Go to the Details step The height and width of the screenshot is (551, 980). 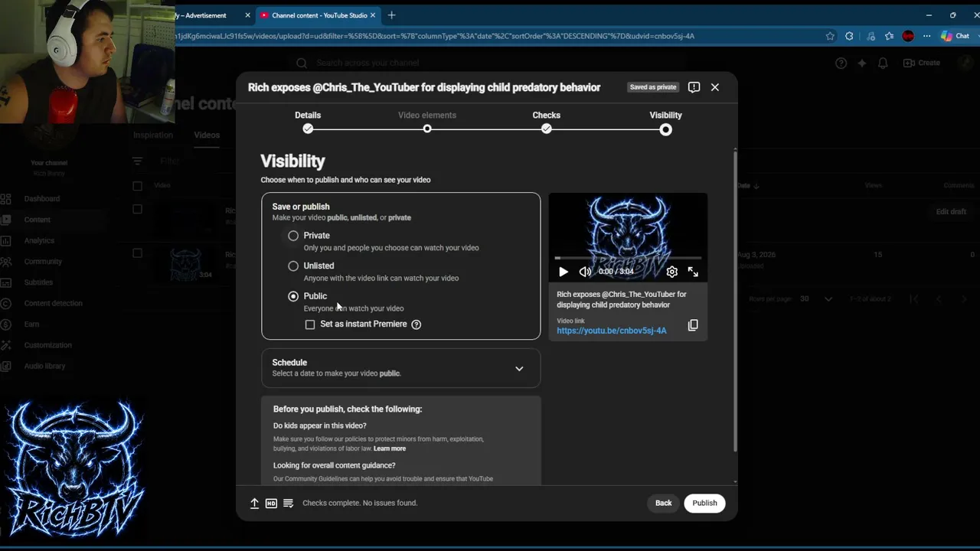308,122
